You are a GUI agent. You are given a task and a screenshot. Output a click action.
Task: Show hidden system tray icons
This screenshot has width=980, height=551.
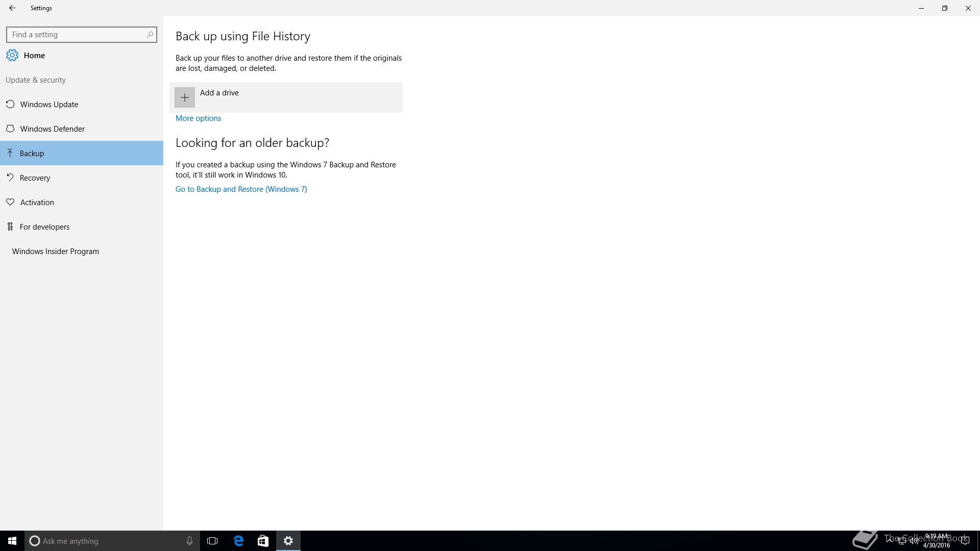(890, 541)
